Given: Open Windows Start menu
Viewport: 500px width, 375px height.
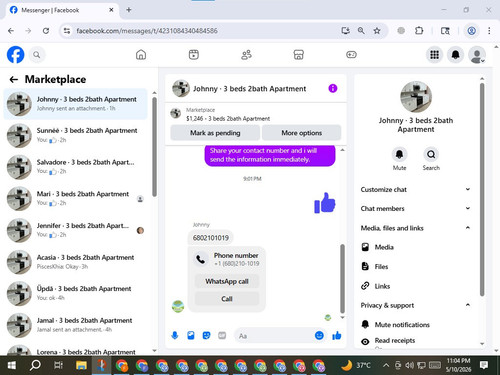Looking at the screenshot, I should click(x=12, y=365).
